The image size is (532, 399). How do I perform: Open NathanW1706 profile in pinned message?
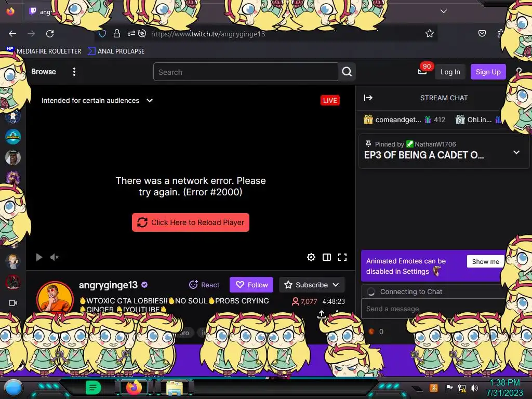[435, 144]
